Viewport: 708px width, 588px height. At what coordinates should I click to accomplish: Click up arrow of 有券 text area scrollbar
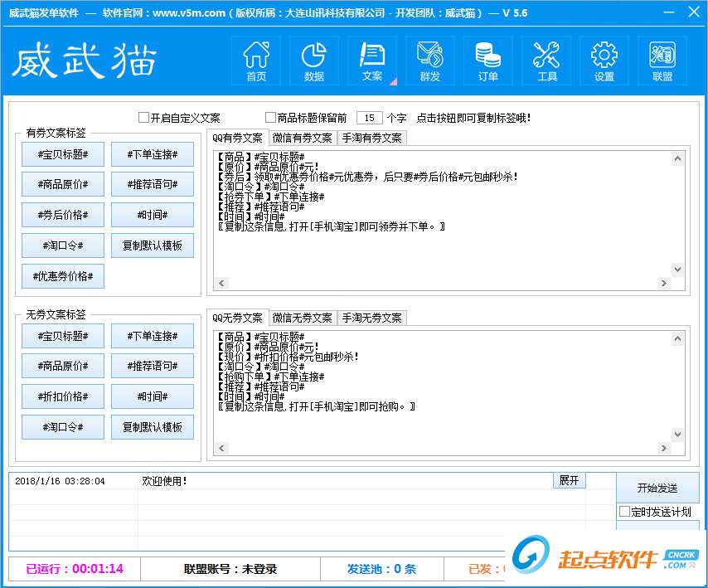coord(677,158)
